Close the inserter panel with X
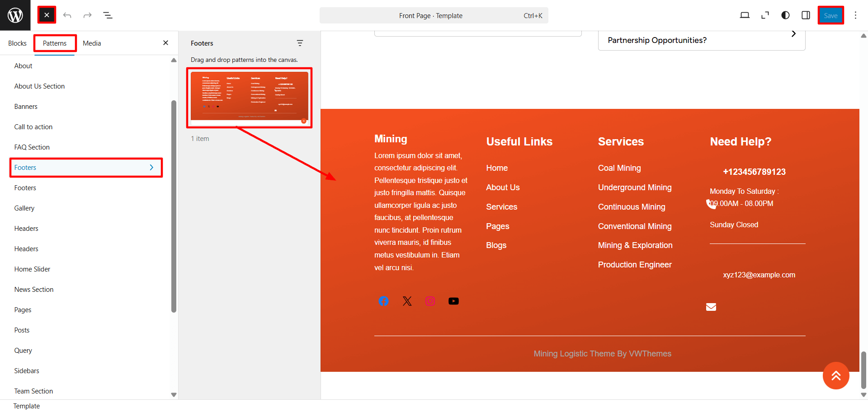Image resolution: width=868 pixels, height=412 pixels. [165, 43]
